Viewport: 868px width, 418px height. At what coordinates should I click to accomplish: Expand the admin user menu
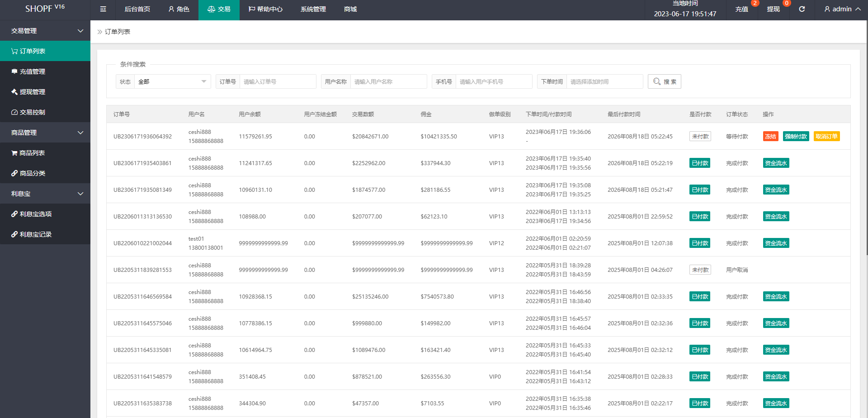point(842,9)
